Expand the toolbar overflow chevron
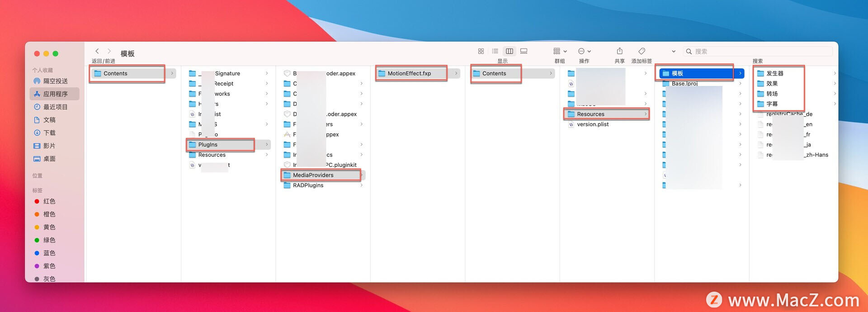Image resolution: width=868 pixels, height=312 pixels. coord(674,52)
